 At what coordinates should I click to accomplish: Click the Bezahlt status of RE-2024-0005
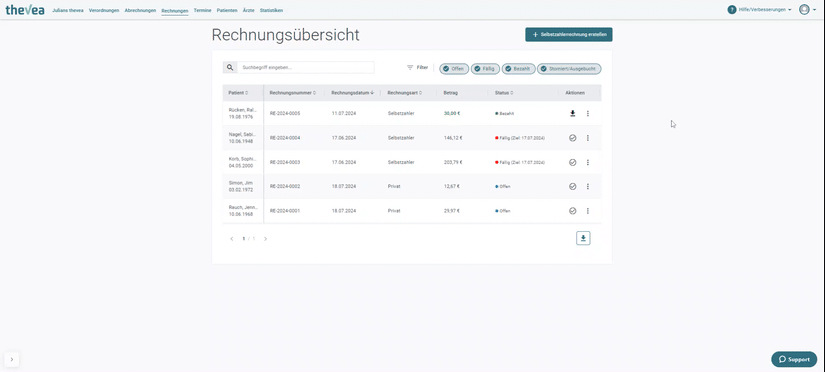(x=505, y=114)
